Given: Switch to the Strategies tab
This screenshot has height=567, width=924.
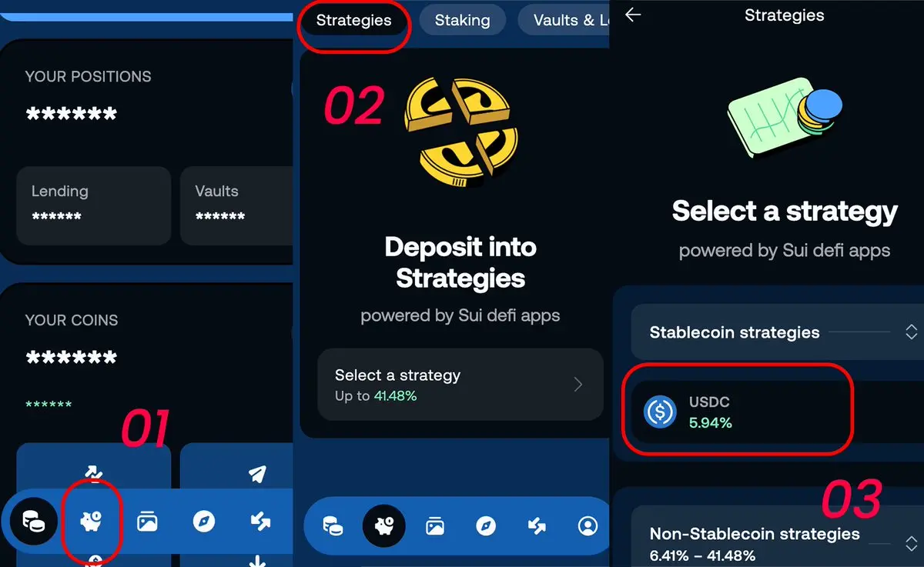Looking at the screenshot, I should coord(353,21).
